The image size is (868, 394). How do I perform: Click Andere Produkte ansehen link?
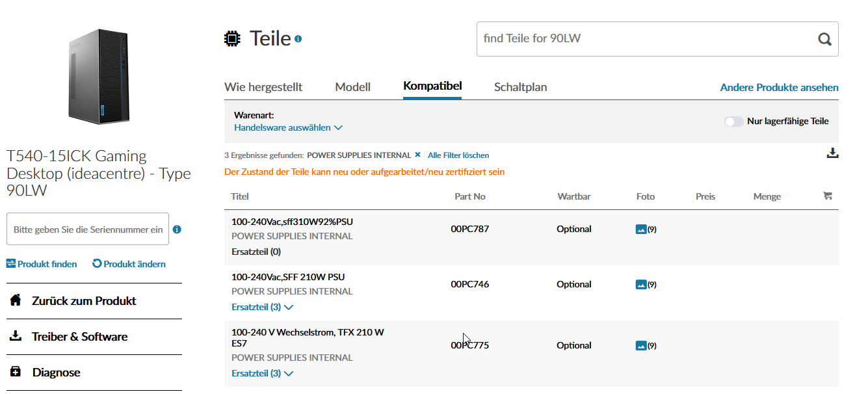(x=779, y=87)
